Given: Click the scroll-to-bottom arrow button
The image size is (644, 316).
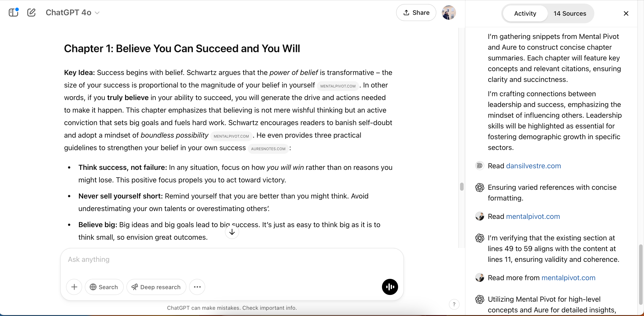Looking at the screenshot, I should pyautogui.click(x=232, y=232).
